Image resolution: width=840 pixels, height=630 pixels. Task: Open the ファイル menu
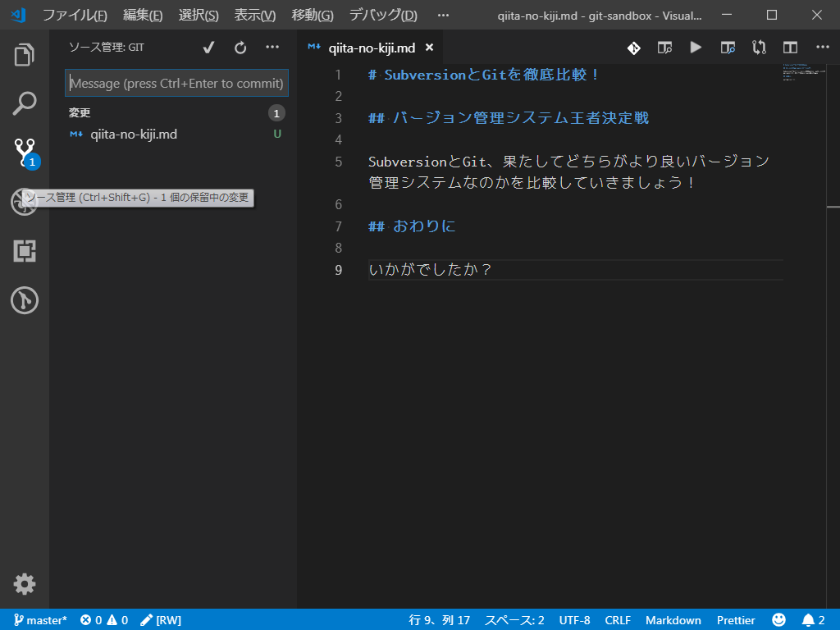pyautogui.click(x=75, y=15)
